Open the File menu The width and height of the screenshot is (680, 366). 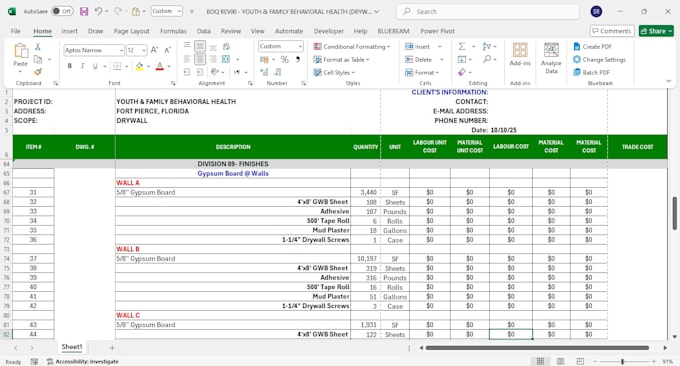coord(16,31)
